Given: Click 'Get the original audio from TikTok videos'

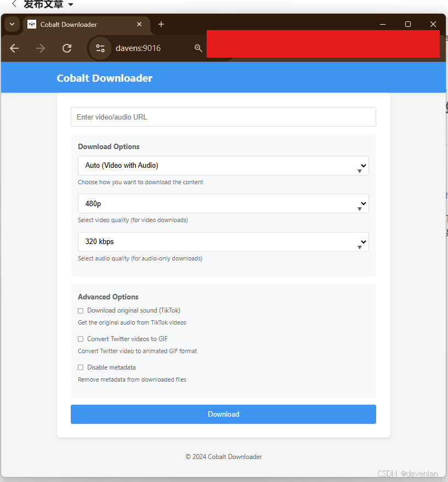Looking at the screenshot, I should (x=132, y=322).
